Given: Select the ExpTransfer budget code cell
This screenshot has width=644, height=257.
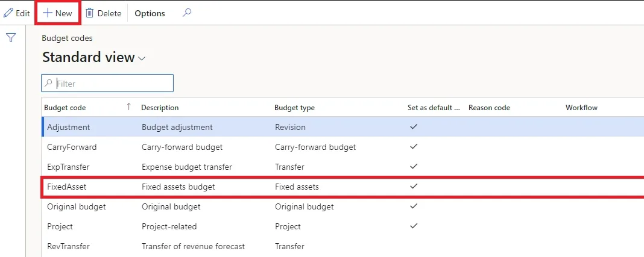Looking at the screenshot, I should click(x=68, y=167).
